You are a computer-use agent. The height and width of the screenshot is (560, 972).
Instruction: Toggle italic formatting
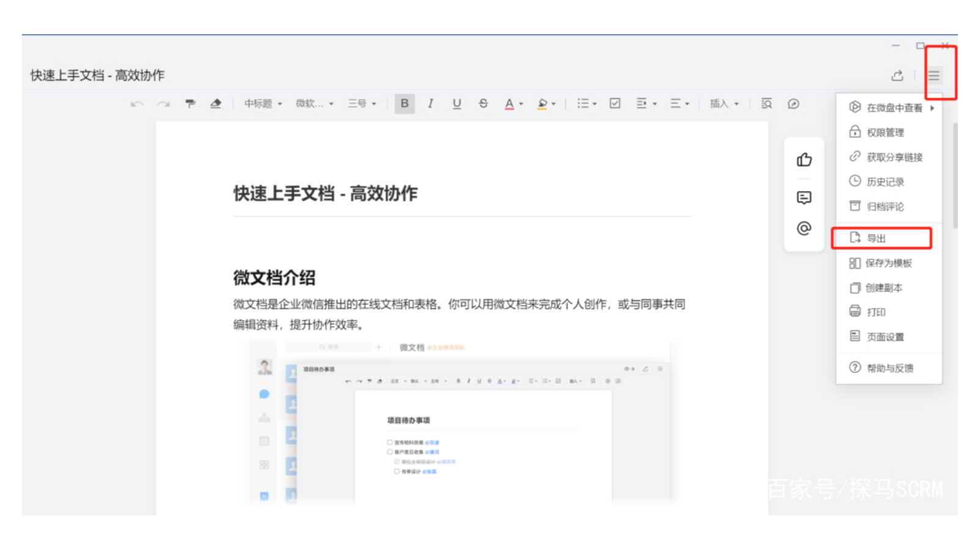431,104
